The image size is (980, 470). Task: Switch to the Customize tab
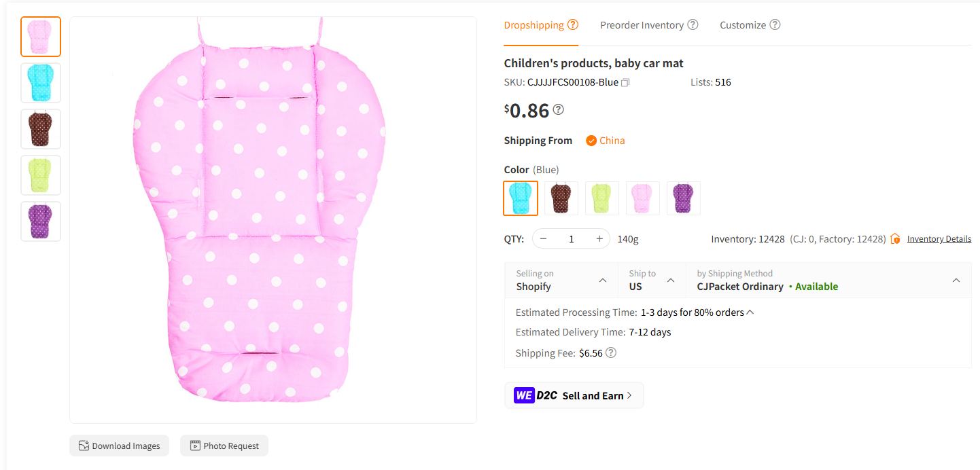(742, 24)
